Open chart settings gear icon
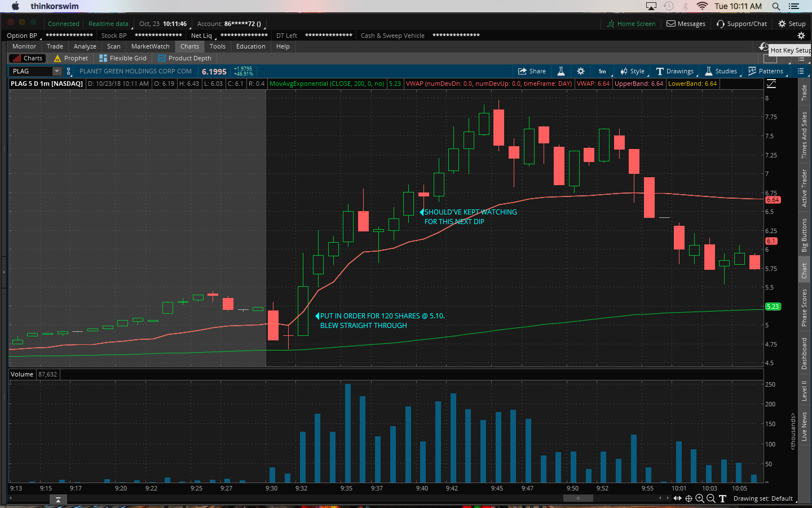 581,71
